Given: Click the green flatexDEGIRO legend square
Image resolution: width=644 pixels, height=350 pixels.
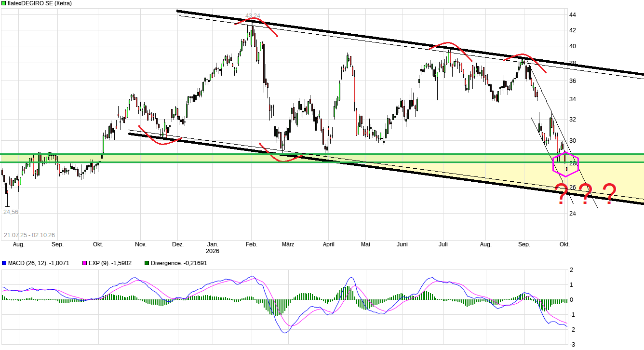Looking at the screenshot, I should (4, 3).
